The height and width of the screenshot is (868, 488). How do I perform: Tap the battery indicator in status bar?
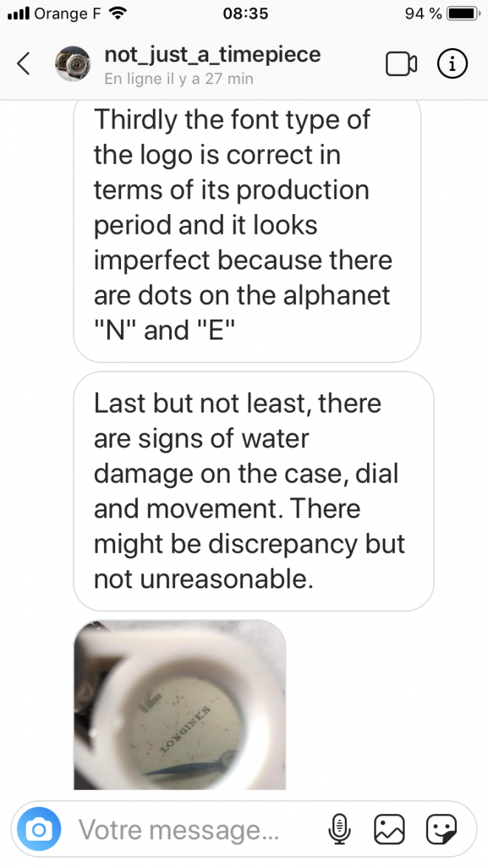point(464,13)
